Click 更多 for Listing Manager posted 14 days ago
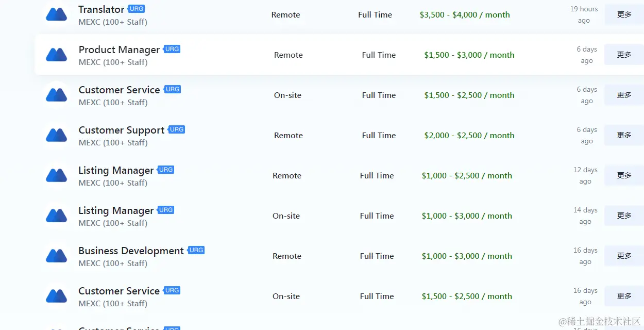This screenshot has width=644, height=330. 624,216
